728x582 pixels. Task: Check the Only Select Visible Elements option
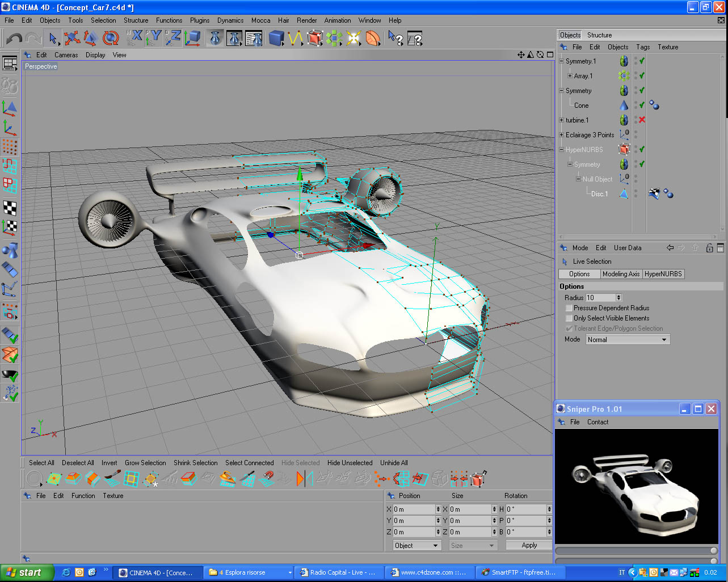click(569, 318)
